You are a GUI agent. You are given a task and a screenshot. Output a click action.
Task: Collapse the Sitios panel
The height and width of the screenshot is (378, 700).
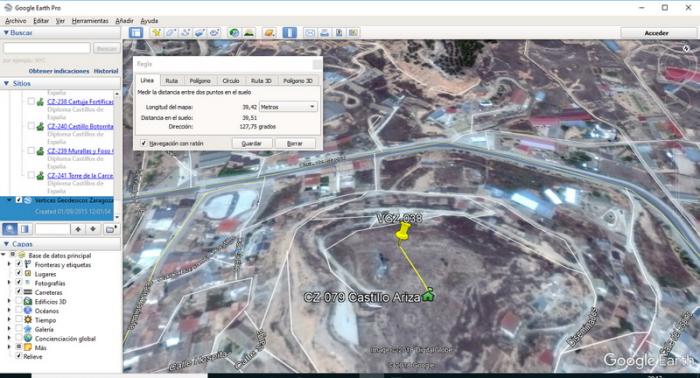6,83
